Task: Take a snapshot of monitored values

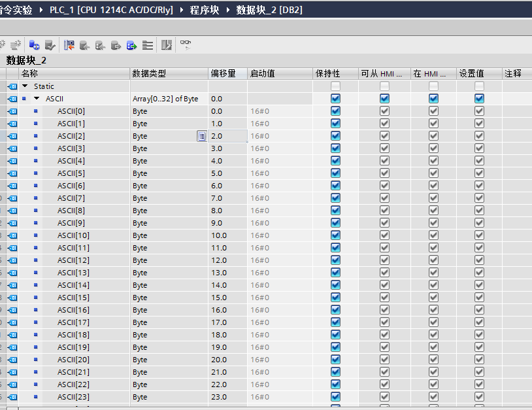Action: point(69,45)
